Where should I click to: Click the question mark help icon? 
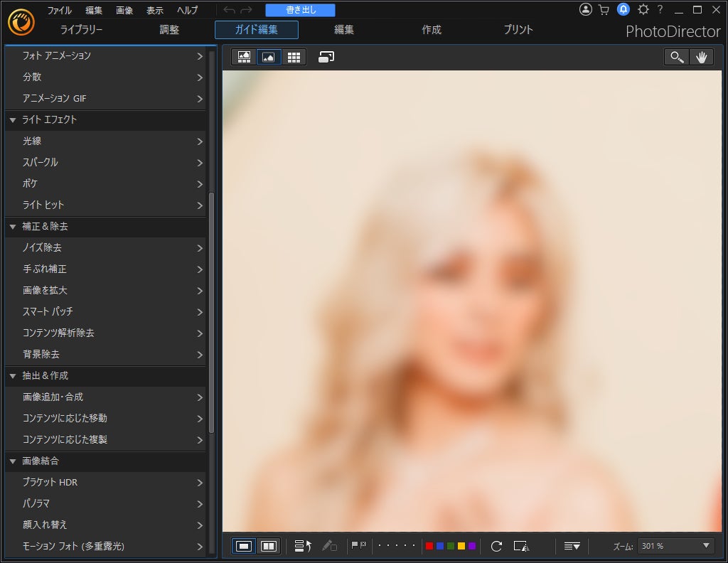660,9
